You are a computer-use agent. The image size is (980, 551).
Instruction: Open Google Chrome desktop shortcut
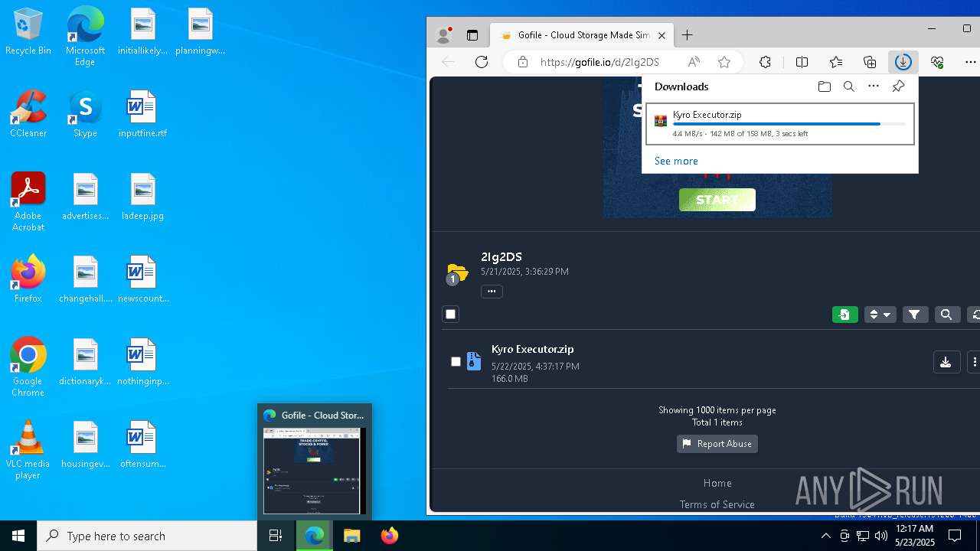[x=28, y=367]
